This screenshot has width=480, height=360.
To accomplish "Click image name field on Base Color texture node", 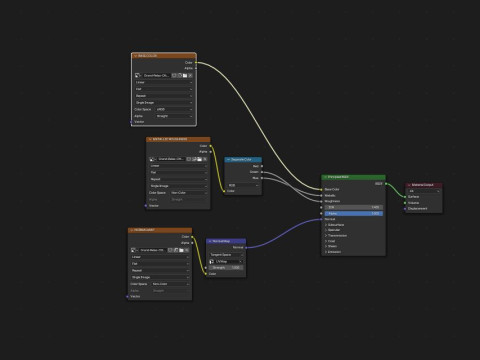I will (x=156, y=76).
